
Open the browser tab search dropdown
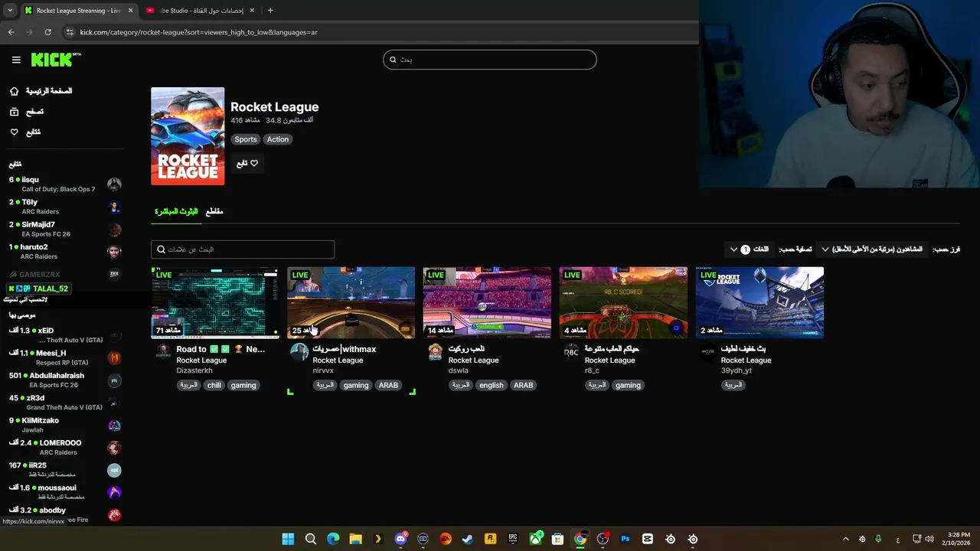[x=10, y=11]
